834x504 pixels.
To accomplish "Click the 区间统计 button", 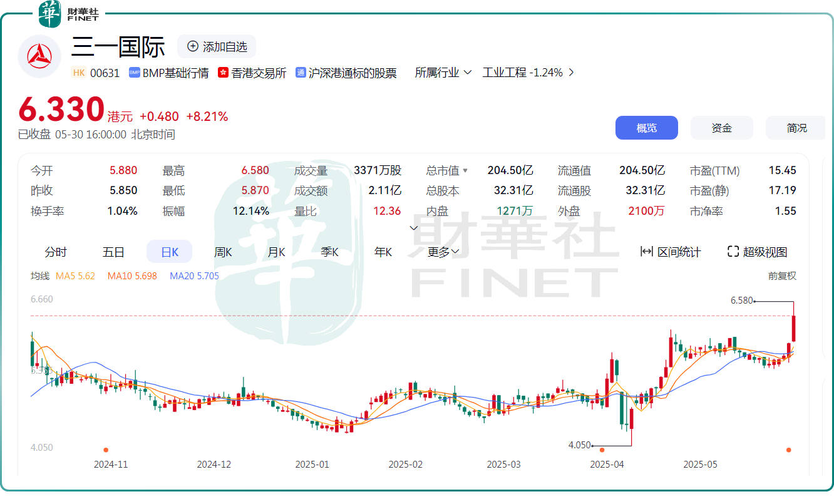I will [x=671, y=252].
